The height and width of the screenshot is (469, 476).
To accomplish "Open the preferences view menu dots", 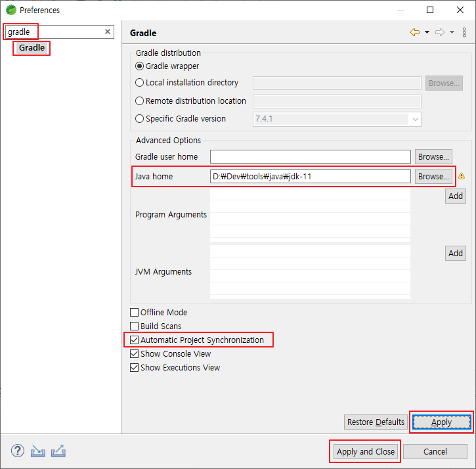I will (464, 32).
